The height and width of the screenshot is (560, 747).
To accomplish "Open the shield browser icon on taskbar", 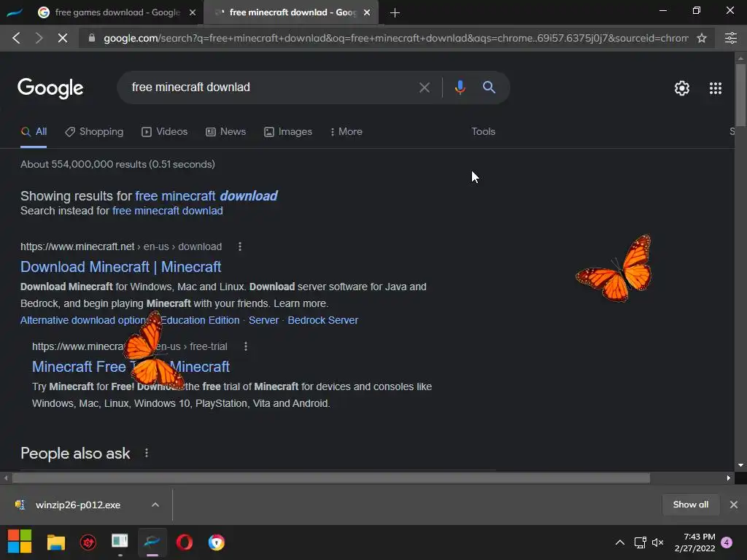I will click(x=216, y=542).
